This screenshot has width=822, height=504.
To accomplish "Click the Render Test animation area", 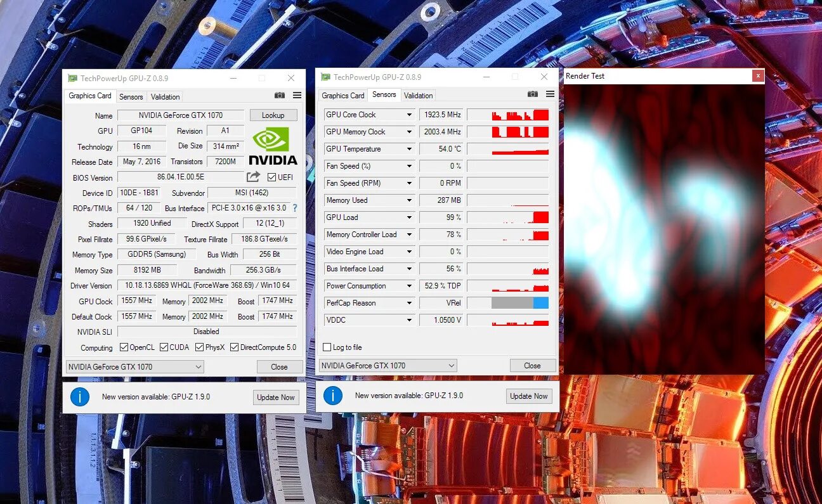I will point(664,229).
